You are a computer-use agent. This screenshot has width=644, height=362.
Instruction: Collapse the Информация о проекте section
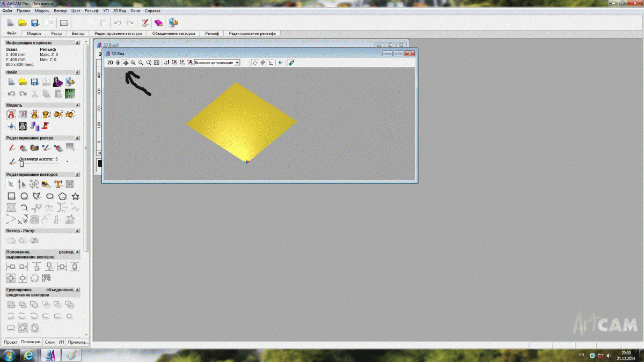pos(78,42)
